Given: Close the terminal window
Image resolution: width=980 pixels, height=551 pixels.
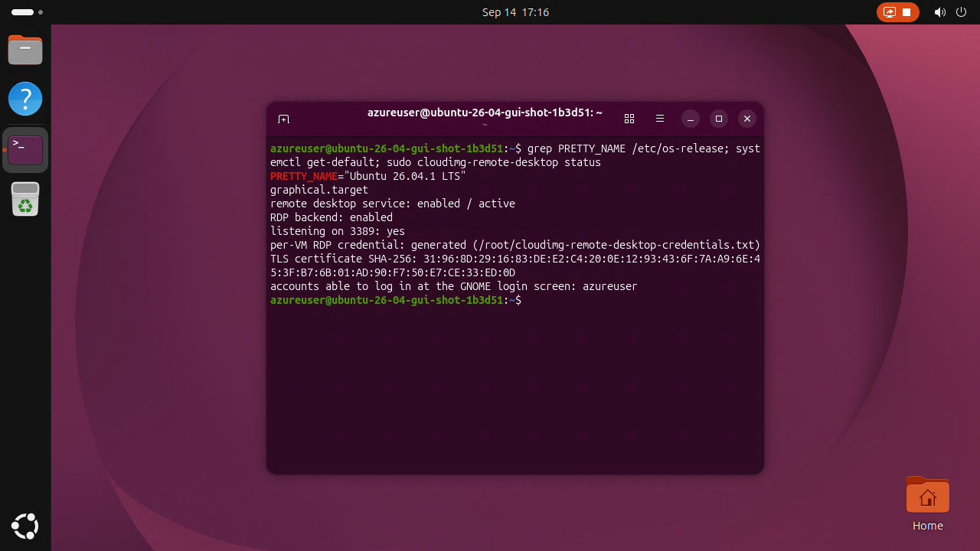Looking at the screenshot, I should click(747, 119).
